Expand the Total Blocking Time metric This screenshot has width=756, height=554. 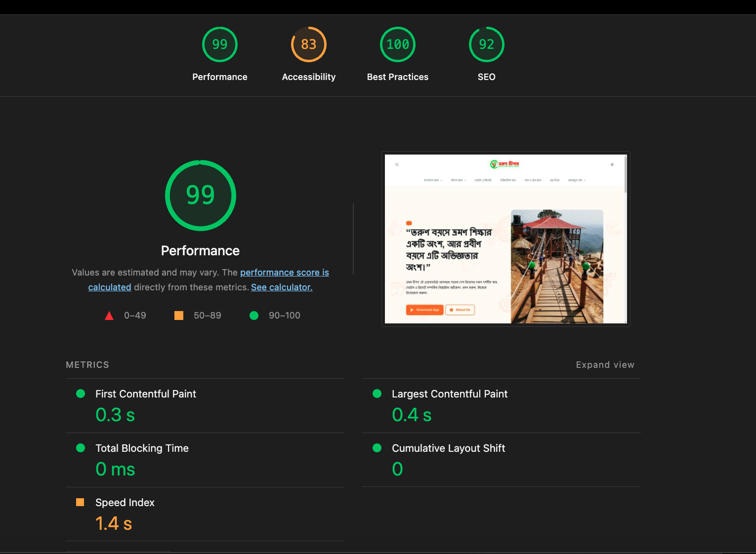[x=142, y=448]
